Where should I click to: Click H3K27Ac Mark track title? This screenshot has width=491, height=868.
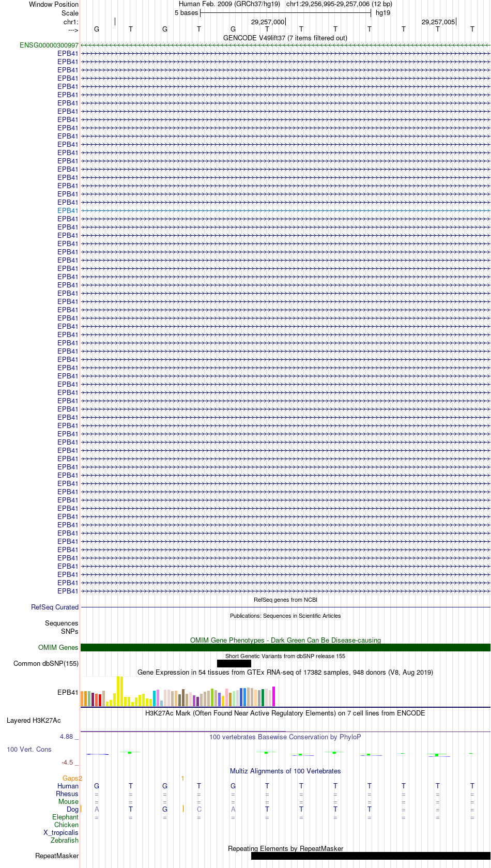click(x=285, y=713)
